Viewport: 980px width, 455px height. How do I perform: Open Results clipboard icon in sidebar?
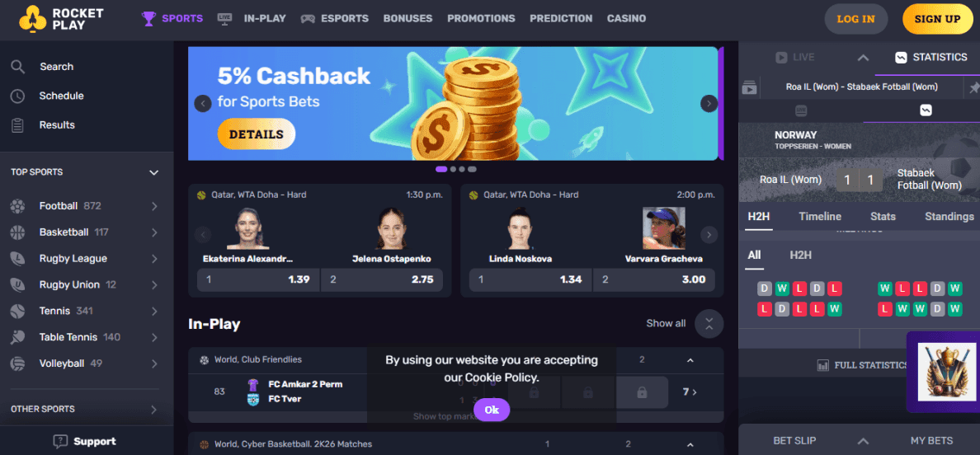click(18, 125)
